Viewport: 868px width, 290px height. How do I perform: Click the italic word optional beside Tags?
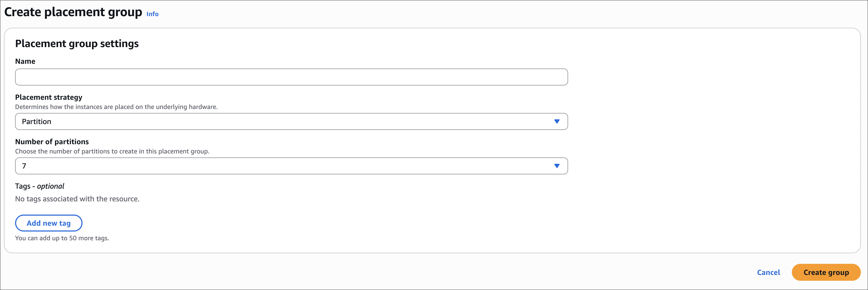(x=51, y=186)
